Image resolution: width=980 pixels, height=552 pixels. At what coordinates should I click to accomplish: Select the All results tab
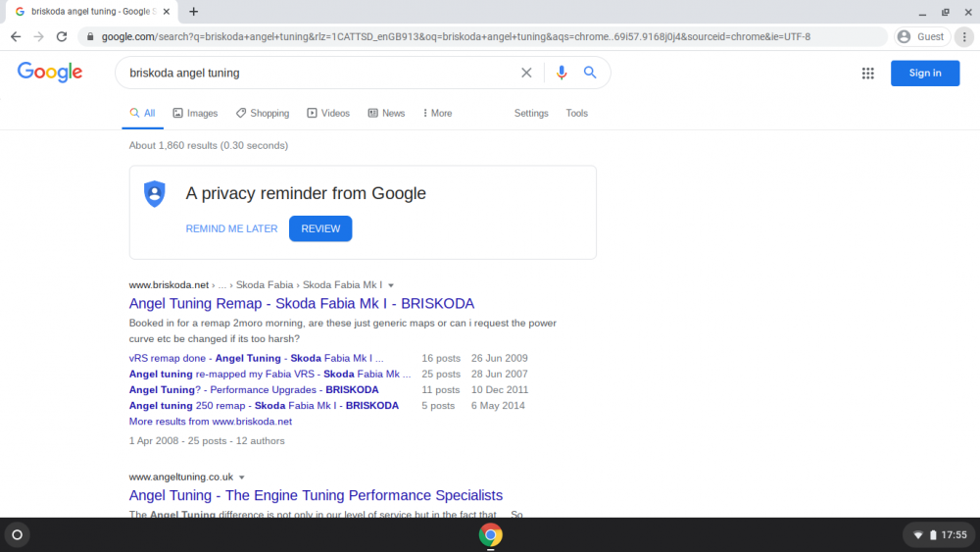pos(142,113)
